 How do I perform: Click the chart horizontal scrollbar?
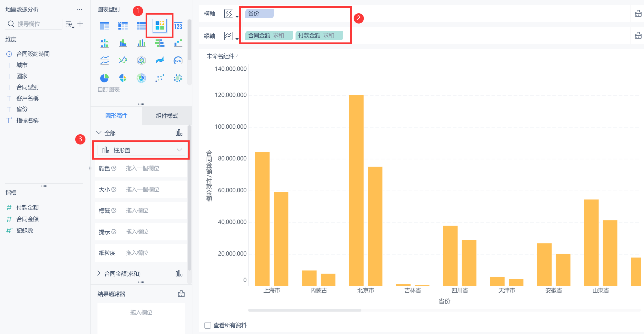coord(304,310)
